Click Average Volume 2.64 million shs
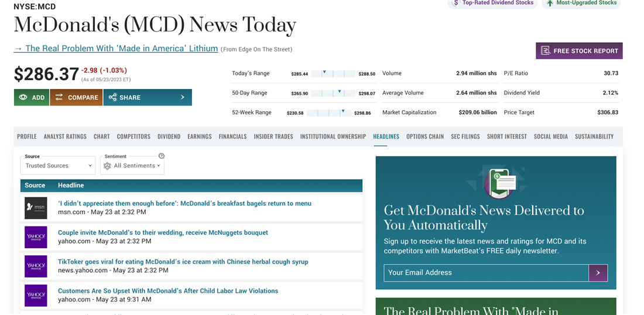The width and height of the screenshot is (644, 315). (477, 93)
